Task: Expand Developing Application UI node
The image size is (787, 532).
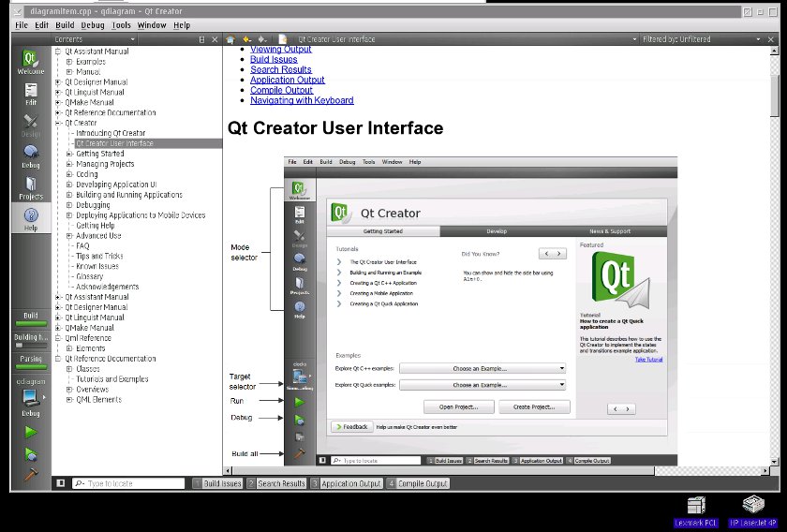Action: tap(69, 185)
